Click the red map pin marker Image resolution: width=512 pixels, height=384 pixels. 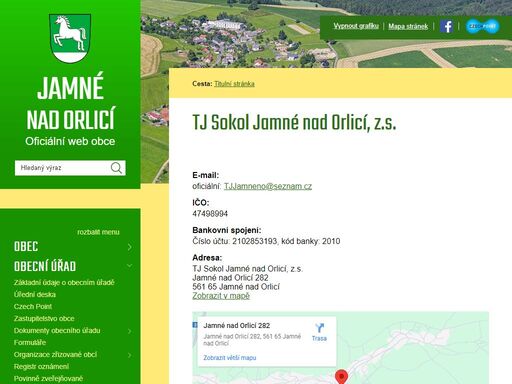pyautogui.click(x=341, y=377)
